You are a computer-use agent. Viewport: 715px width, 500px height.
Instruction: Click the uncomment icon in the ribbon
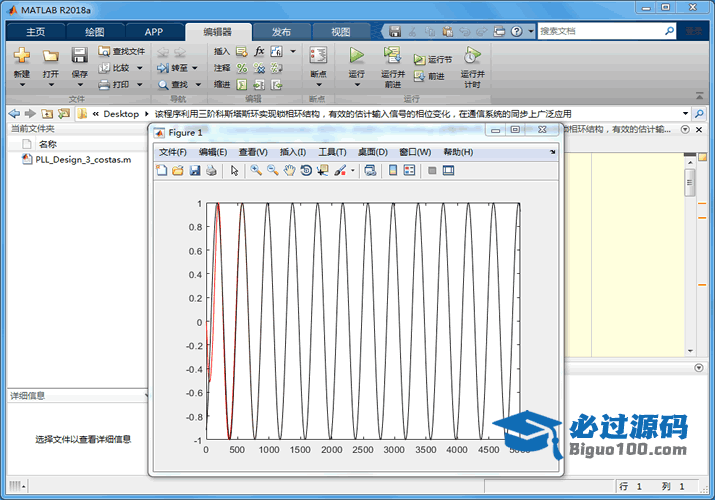pos(259,68)
